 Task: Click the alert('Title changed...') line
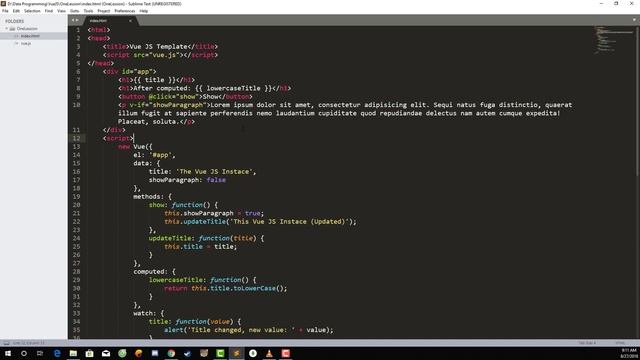[x=249, y=330]
